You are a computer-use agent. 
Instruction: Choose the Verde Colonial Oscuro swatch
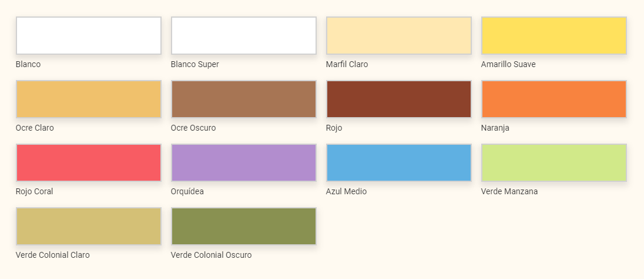click(x=243, y=227)
